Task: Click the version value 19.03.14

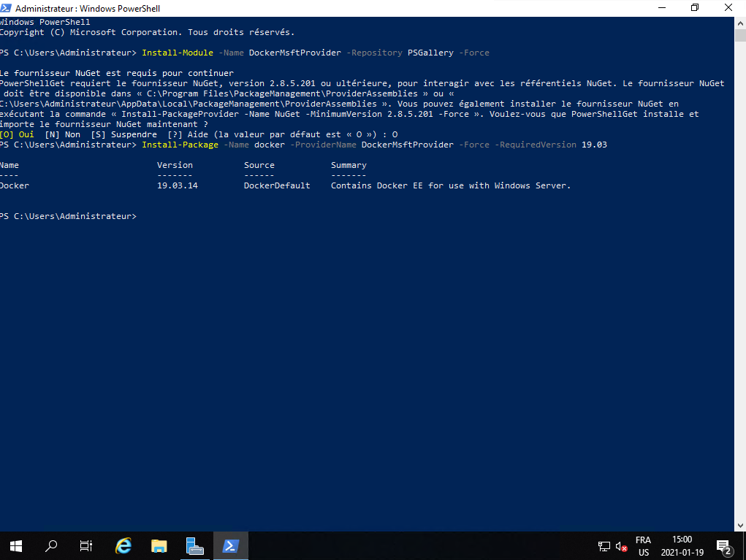Action: click(x=178, y=185)
